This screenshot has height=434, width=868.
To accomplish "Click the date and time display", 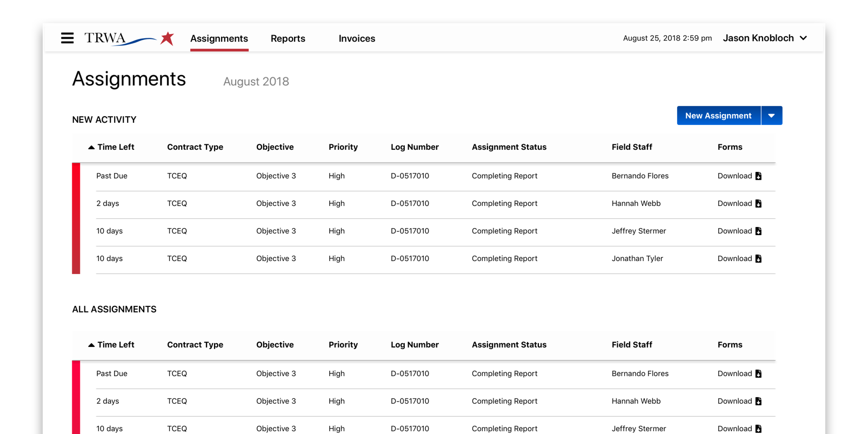I will coord(667,38).
